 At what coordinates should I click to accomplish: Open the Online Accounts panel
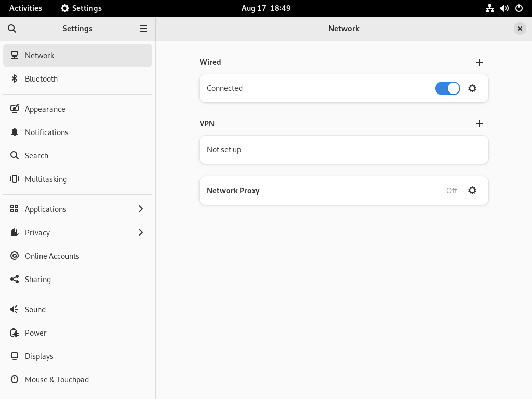(78, 256)
